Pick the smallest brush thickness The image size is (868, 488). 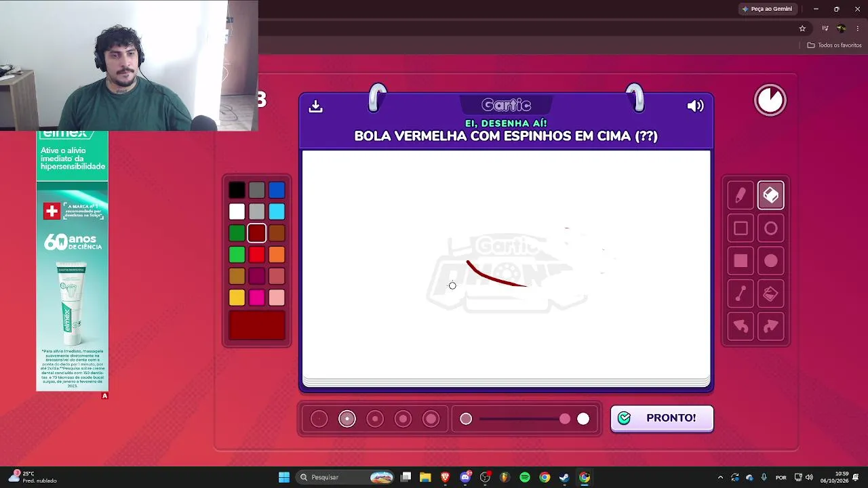point(319,419)
